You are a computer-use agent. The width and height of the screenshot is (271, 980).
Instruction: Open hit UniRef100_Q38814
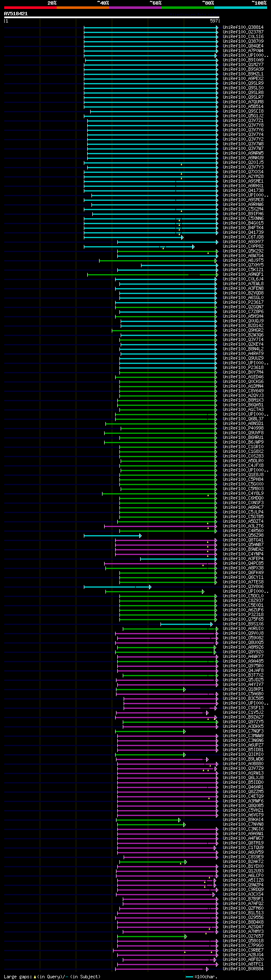click(x=243, y=28)
